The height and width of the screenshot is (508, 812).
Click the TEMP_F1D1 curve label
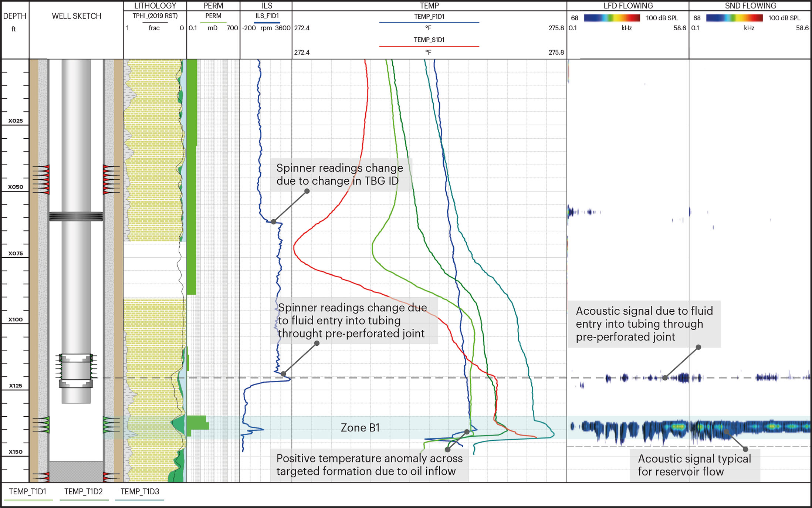pos(429,17)
